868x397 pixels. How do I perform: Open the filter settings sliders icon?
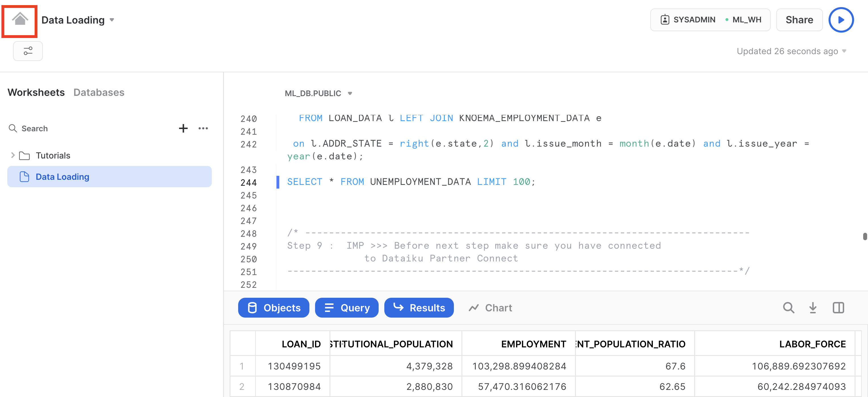(28, 51)
